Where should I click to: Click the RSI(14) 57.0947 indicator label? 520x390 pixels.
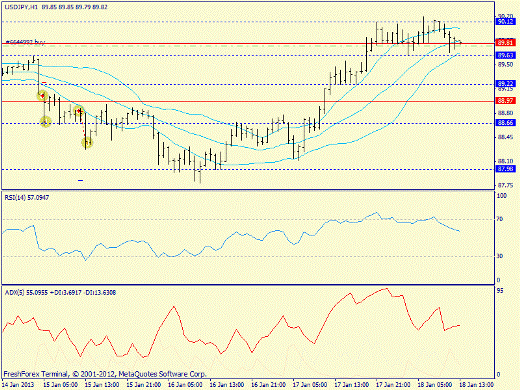coord(27,198)
